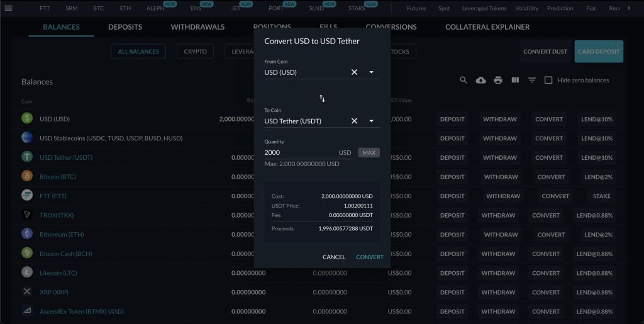
Task: Download balances with cloud icon
Action: 480,80
